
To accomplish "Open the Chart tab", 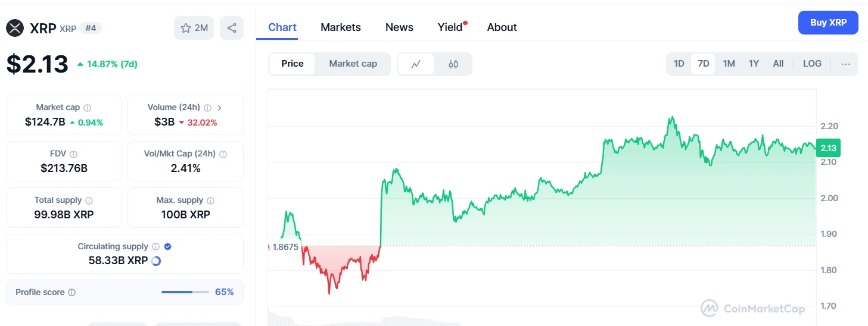I will (x=282, y=27).
